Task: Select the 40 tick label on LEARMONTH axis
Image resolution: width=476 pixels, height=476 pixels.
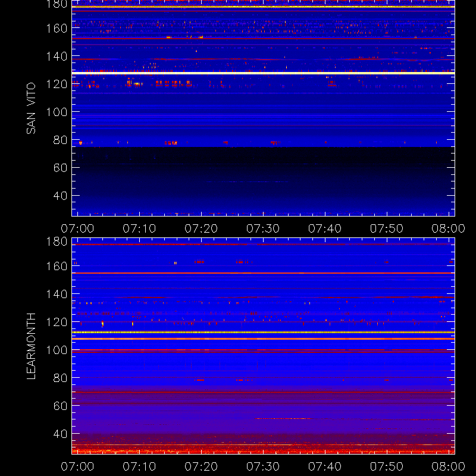Action: pyautogui.click(x=60, y=434)
